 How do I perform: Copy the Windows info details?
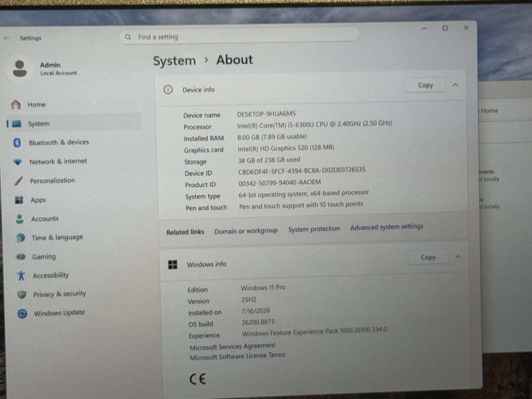pyautogui.click(x=428, y=257)
